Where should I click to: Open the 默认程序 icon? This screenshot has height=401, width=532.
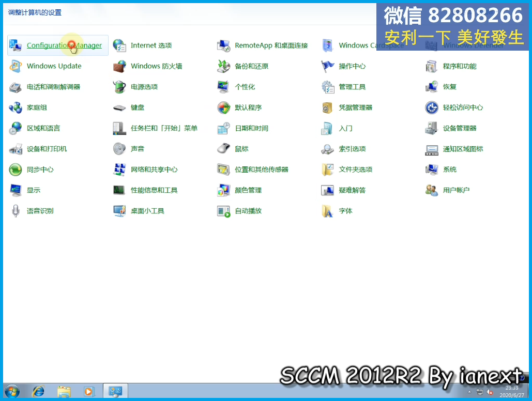click(x=223, y=107)
